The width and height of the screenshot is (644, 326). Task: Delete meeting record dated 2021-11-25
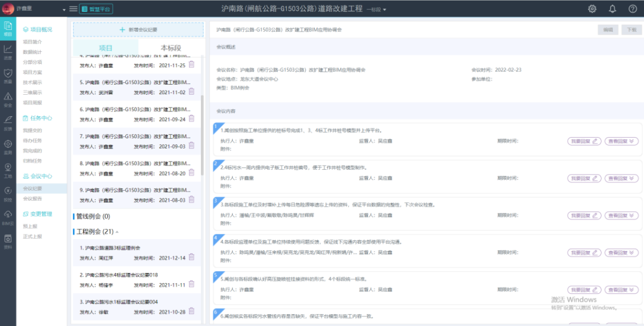tap(191, 65)
